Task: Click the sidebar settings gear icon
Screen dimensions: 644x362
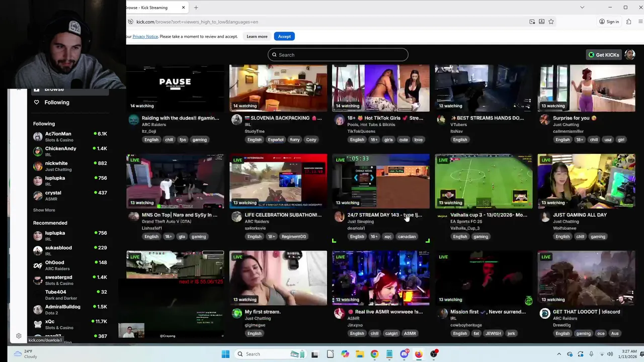Action: 19,336
